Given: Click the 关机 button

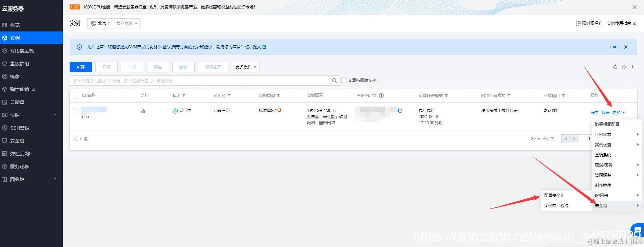Looking at the screenshot, I should click(x=132, y=67).
